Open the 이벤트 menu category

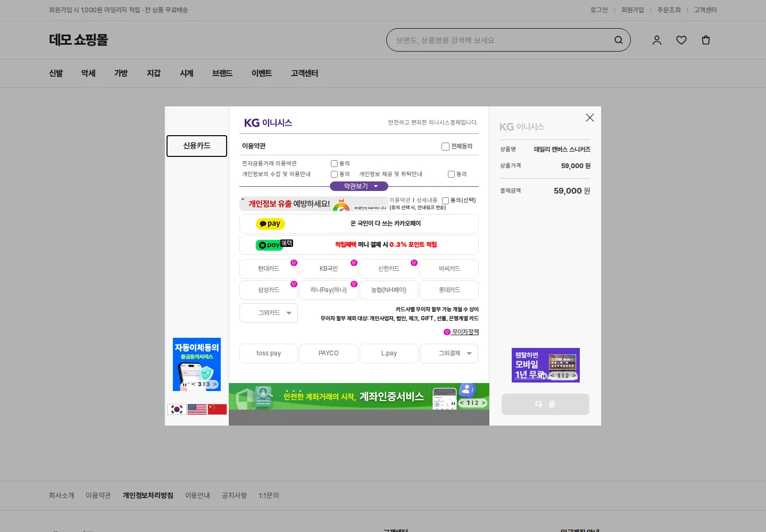point(262,73)
